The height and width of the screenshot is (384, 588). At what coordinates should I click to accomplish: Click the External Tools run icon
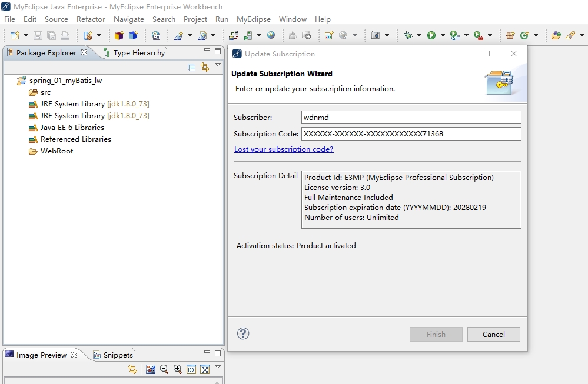pos(478,36)
